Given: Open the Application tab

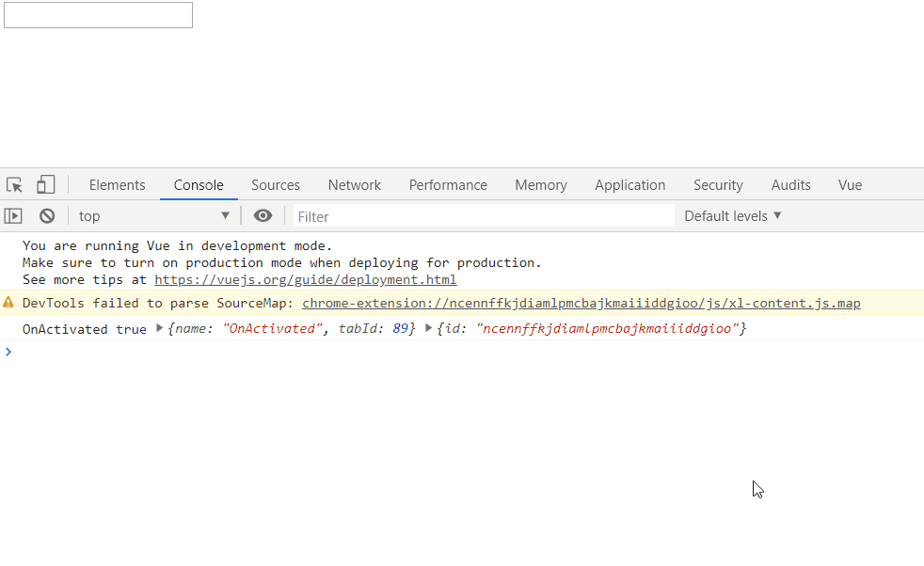Looking at the screenshot, I should [x=629, y=185].
